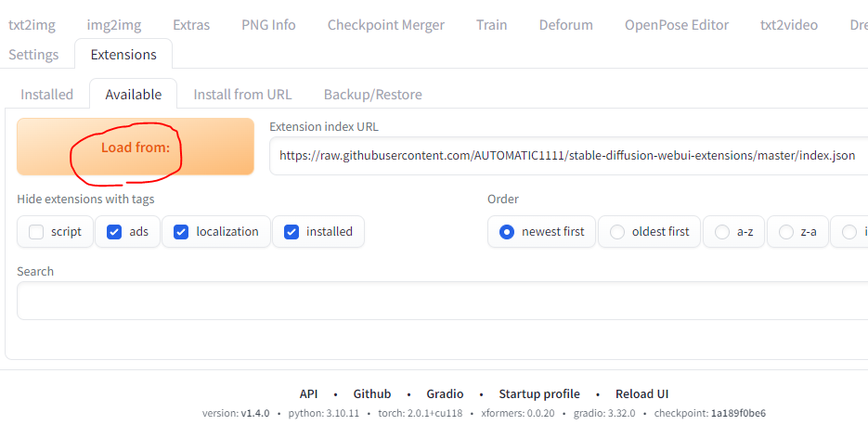This screenshot has height=425, width=868.
Task: Open the txt2img tab
Action: tap(32, 25)
